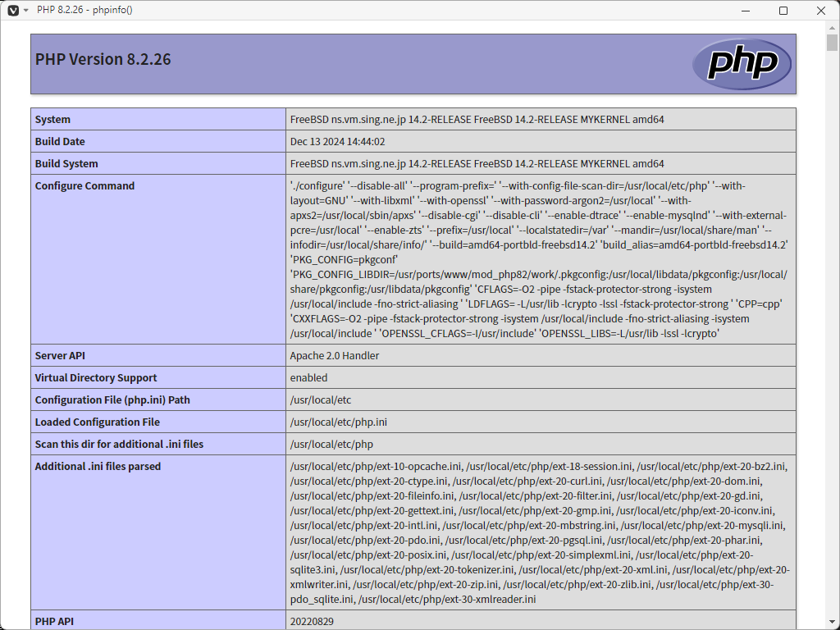Click Scan this dir for additional .ini files
The height and width of the screenshot is (630, 840).
120,444
